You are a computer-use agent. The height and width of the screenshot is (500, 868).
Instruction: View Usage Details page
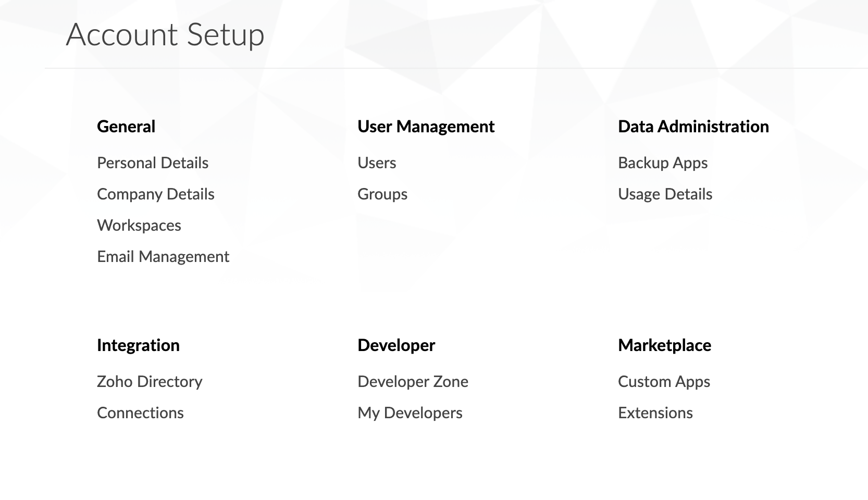point(665,194)
